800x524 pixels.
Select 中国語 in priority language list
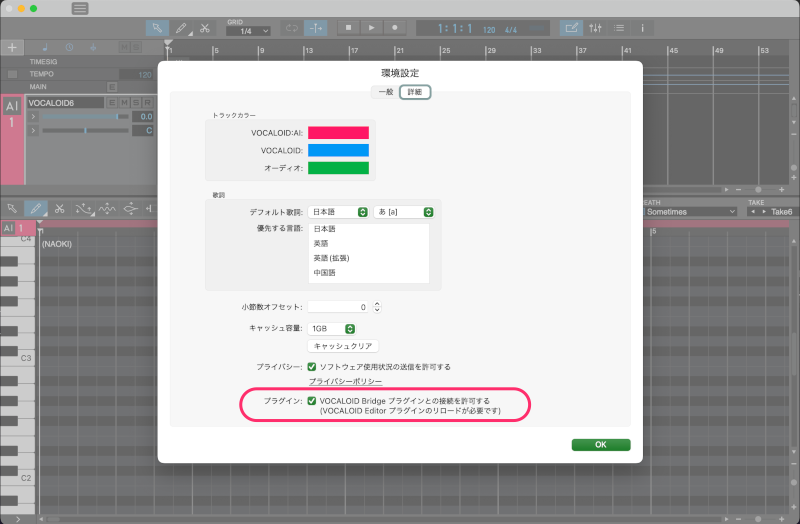coord(368,273)
